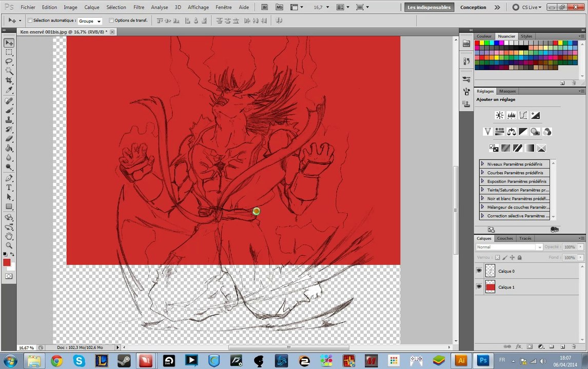
Task: Select the Move tool
Action: point(9,43)
